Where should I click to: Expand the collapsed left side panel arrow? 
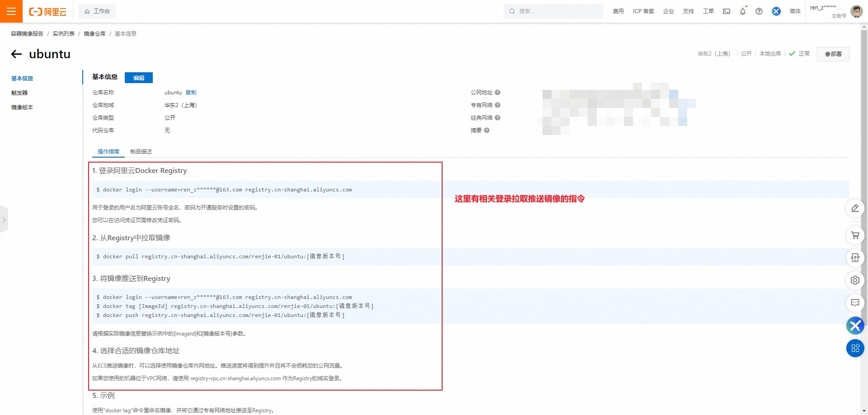coord(4,219)
